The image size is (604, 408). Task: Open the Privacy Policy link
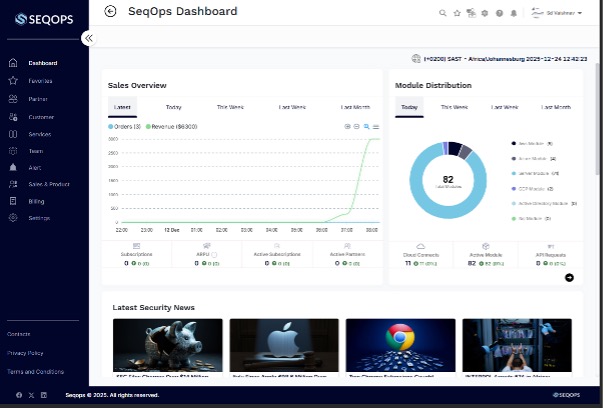(x=25, y=353)
